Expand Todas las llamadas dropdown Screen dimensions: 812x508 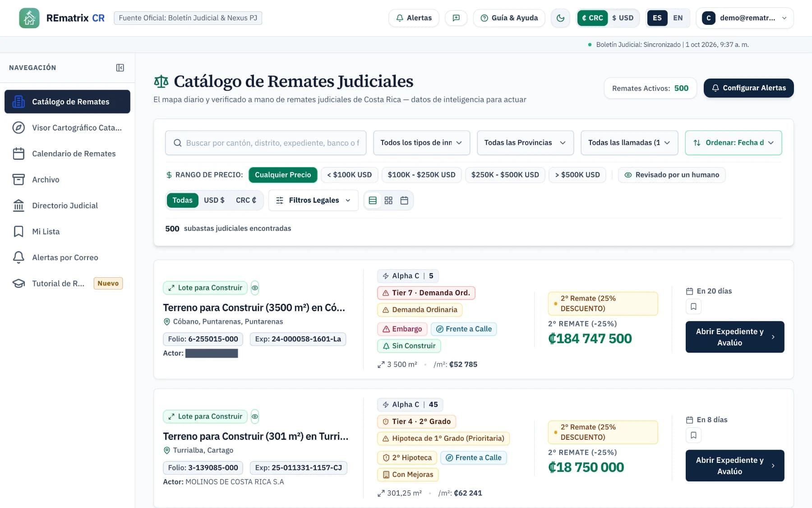point(629,143)
